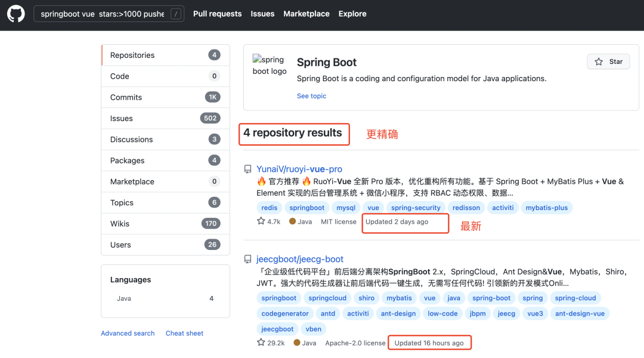Click the See topic link
Viewport: 644px width, 358px height.
311,96
